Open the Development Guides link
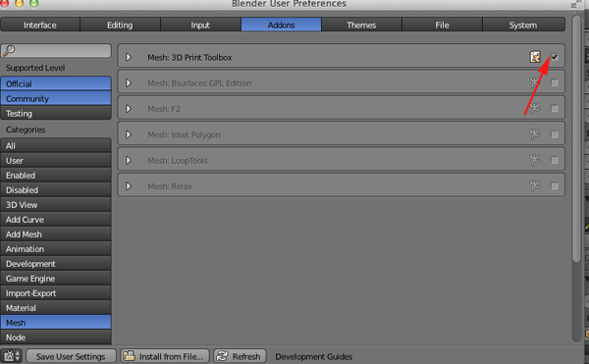589x364 pixels. pyautogui.click(x=314, y=356)
